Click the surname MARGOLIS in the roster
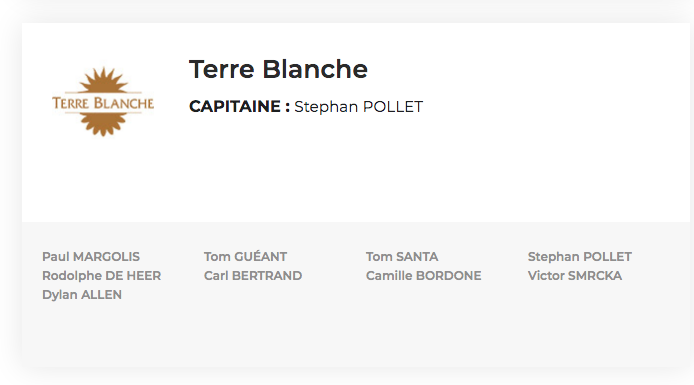 (x=106, y=257)
